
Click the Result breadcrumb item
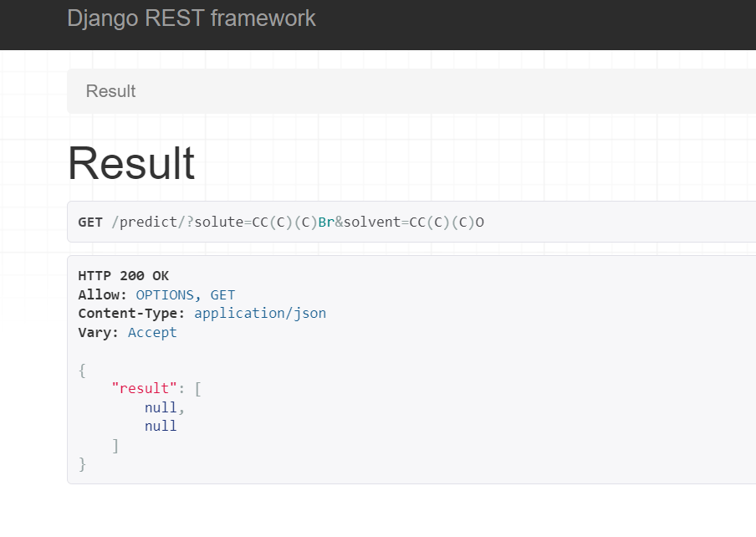(x=110, y=91)
